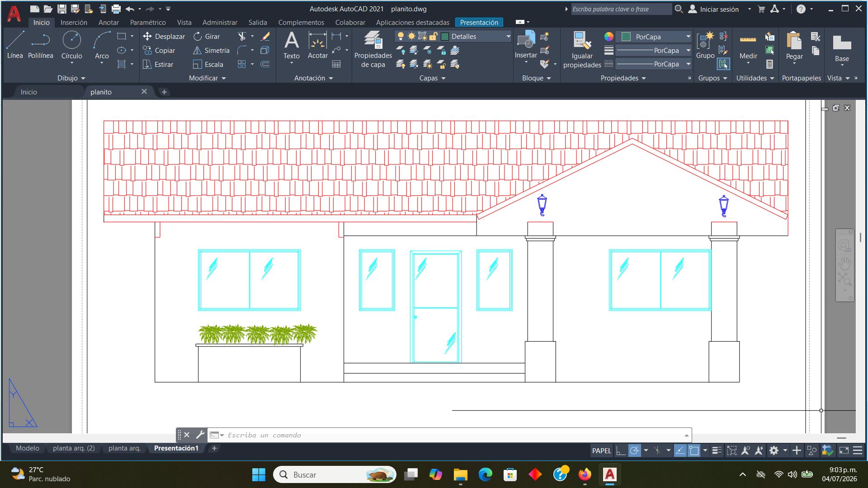The width and height of the screenshot is (868, 488).
Task: Toggle ortho mode in status bar
Action: [621, 450]
